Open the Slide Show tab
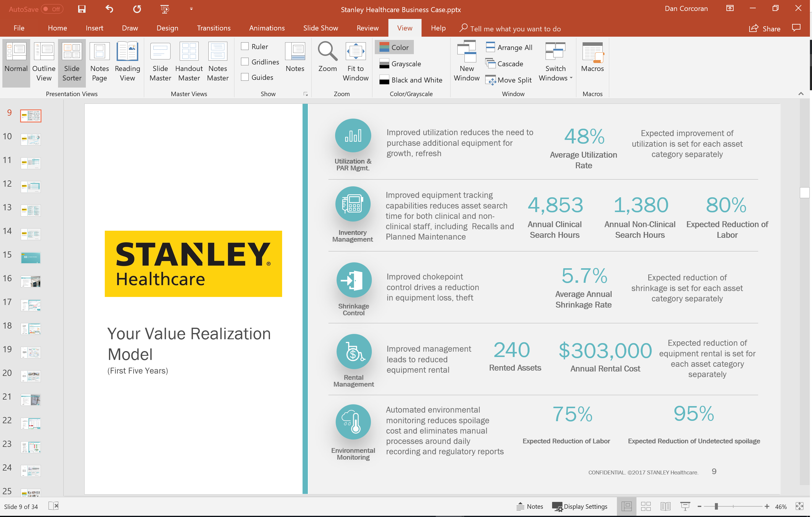Viewport: 812px width, 517px height. pyautogui.click(x=320, y=28)
